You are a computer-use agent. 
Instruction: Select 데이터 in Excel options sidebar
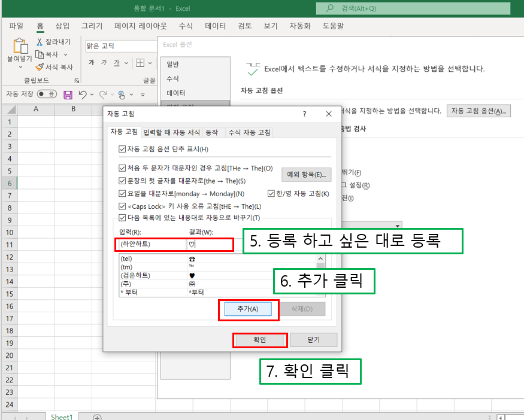(x=195, y=93)
